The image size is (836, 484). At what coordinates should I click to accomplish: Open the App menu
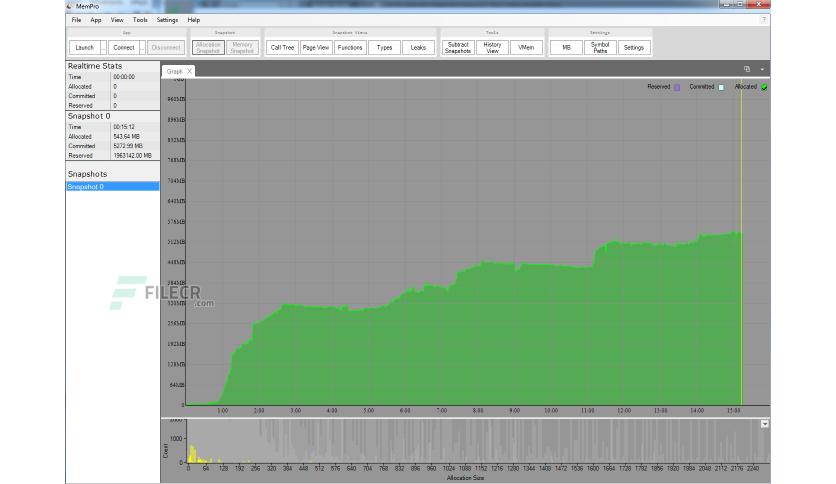coord(95,20)
